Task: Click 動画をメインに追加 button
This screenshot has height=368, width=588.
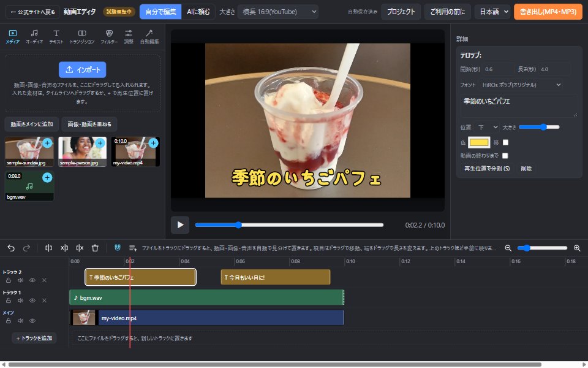Action: click(x=32, y=124)
